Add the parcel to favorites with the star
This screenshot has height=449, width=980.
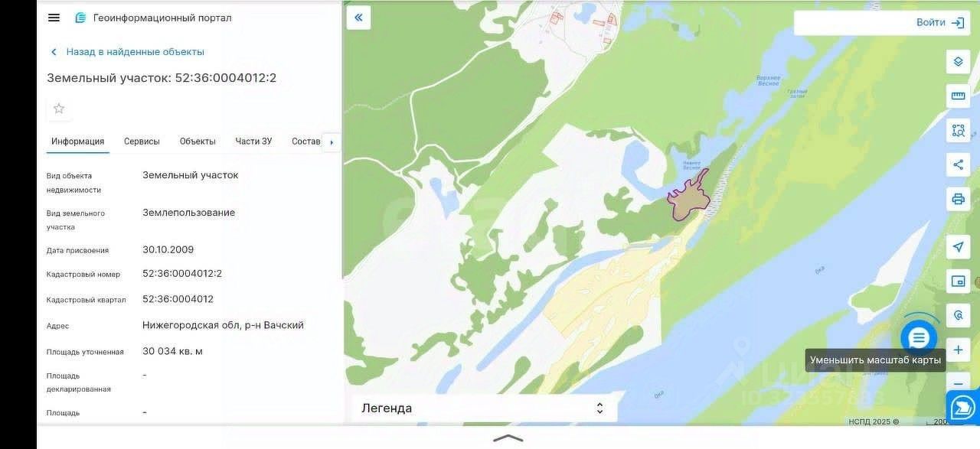tap(59, 109)
